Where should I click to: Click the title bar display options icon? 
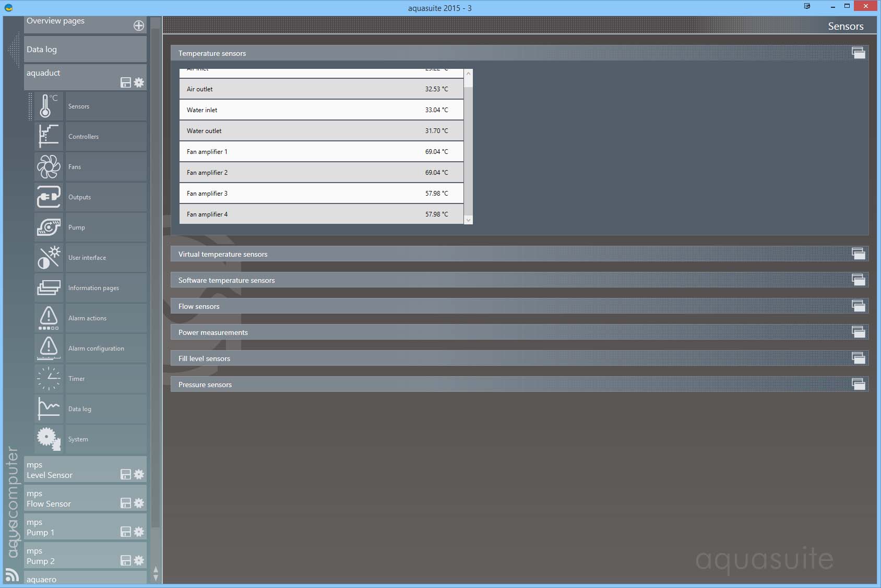click(x=807, y=6)
